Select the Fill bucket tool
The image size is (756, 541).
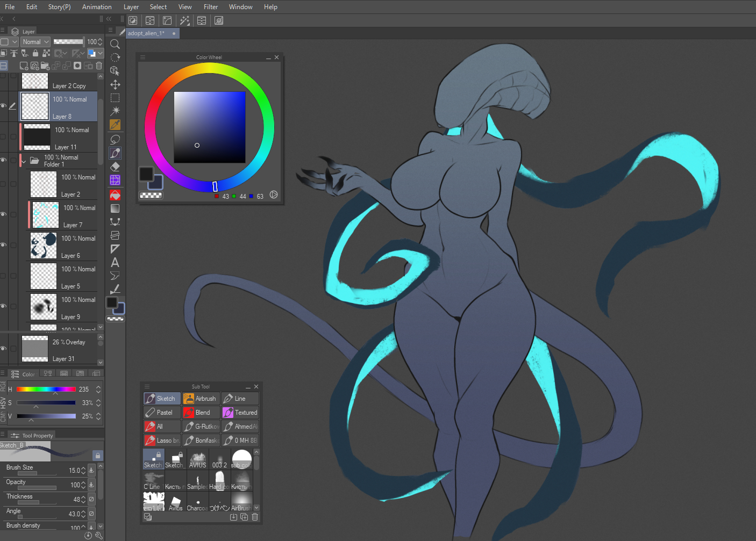115,194
